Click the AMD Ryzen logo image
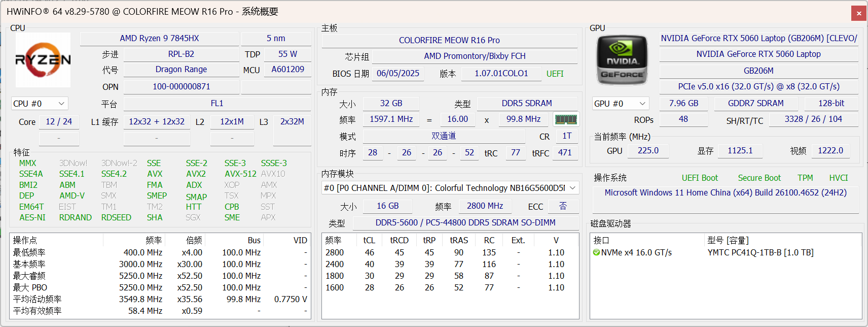Viewport: 868px width, 327px height. (x=43, y=60)
